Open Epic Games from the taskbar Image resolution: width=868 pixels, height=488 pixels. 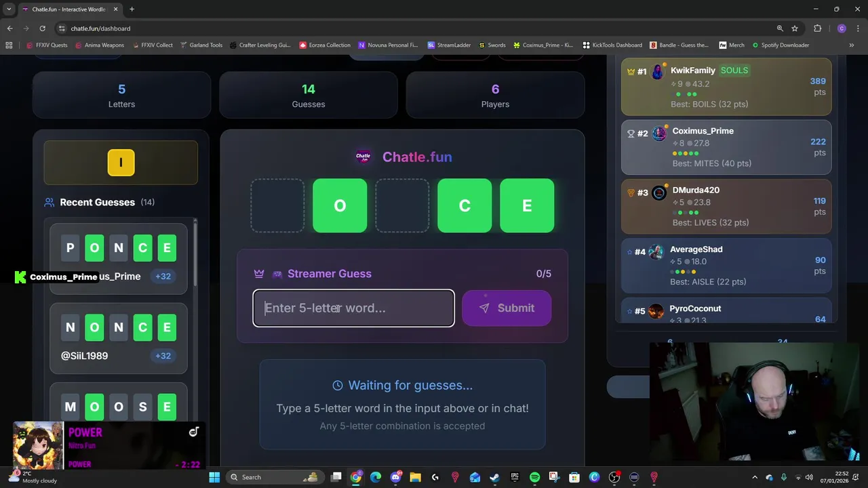tap(515, 477)
